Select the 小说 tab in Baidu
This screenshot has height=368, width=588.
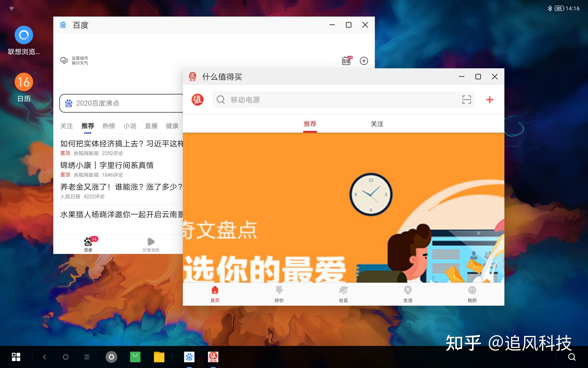(130, 126)
